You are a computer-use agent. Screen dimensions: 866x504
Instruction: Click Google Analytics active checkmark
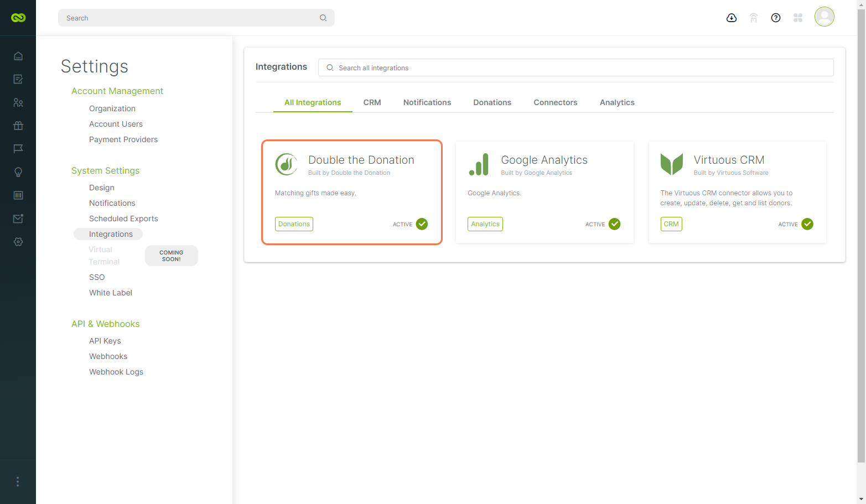point(615,224)
